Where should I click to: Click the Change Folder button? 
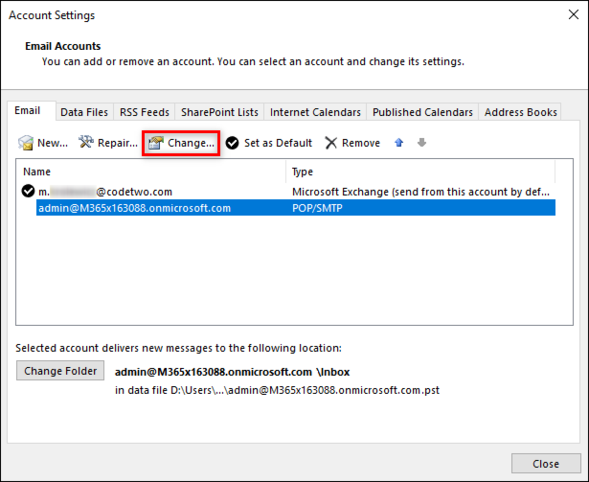pyautogui.click(x=60, y=371)
